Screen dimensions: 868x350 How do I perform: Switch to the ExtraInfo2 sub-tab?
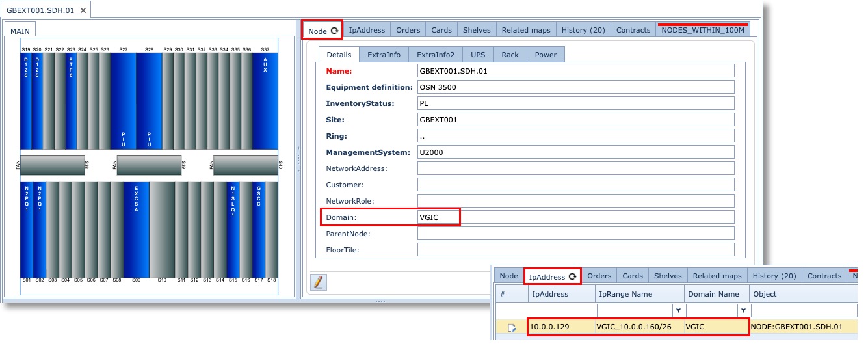435,55
